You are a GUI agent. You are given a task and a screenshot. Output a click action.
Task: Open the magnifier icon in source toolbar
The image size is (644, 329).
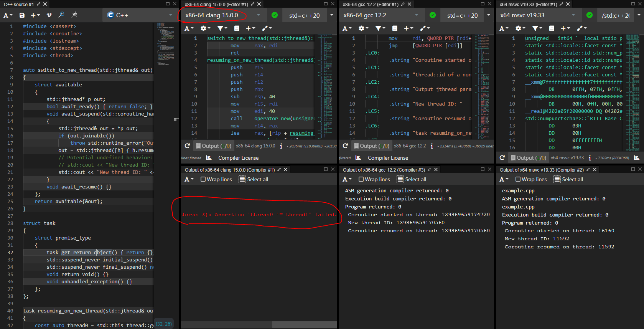(x=61, y=15)
